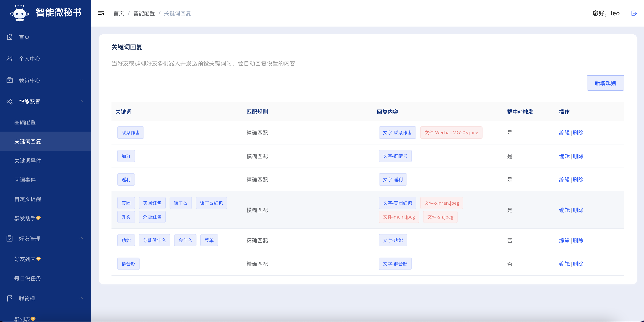
Task: Click the personal center user icon
Action: coord(9,58)
